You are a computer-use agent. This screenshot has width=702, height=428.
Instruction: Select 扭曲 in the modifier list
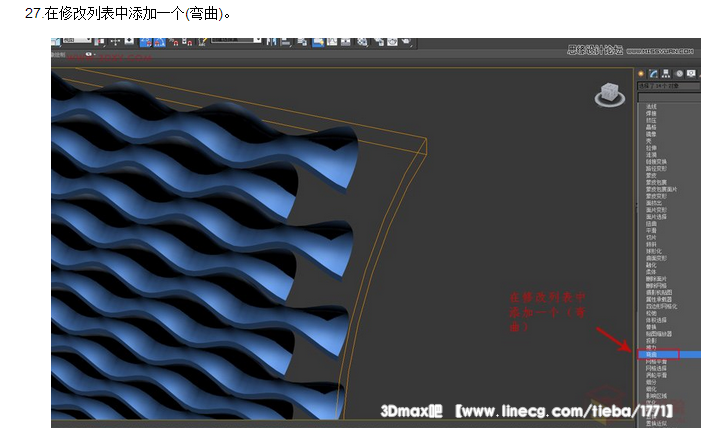point(651,223)
